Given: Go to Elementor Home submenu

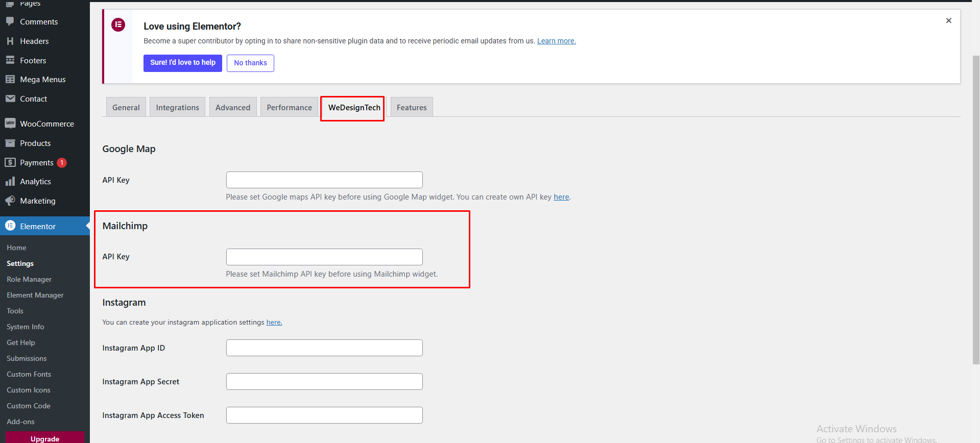Looking at the screenshot, I should (x=16, y=248).
